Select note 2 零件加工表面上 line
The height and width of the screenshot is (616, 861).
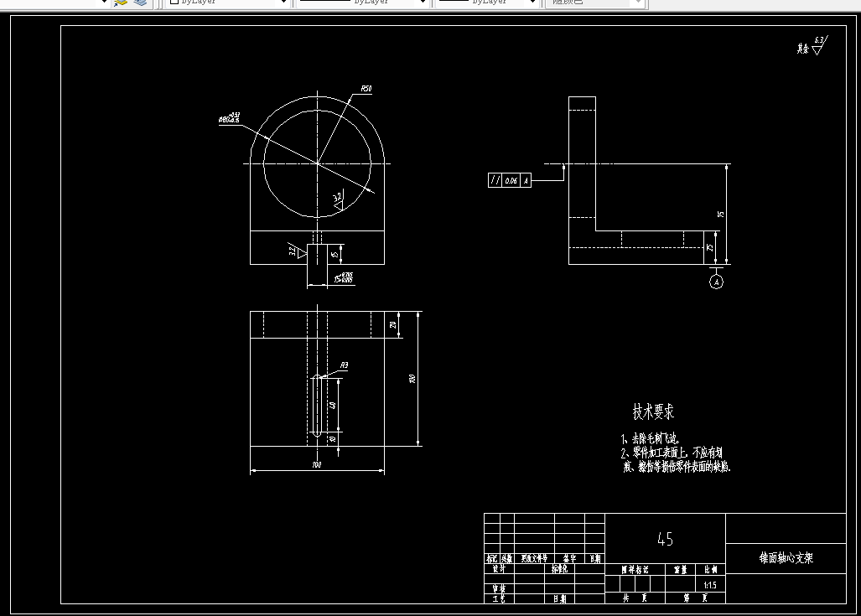click(x=672, y=453)
